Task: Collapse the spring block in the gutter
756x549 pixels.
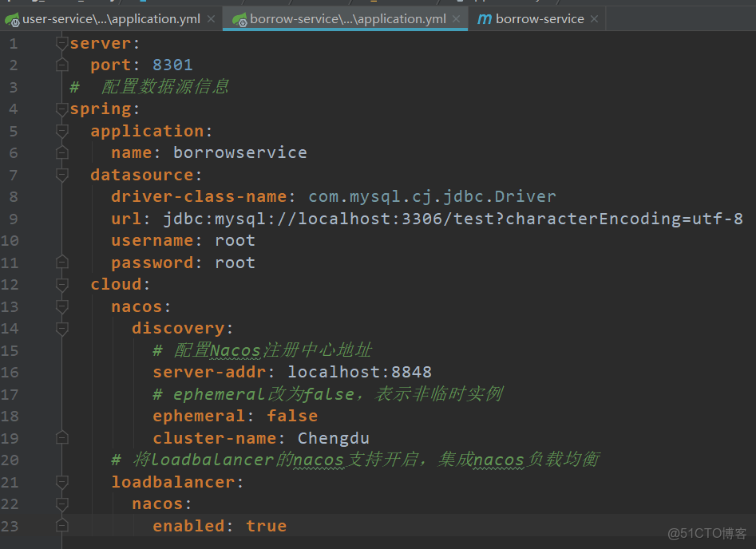Action: [62, 109]
